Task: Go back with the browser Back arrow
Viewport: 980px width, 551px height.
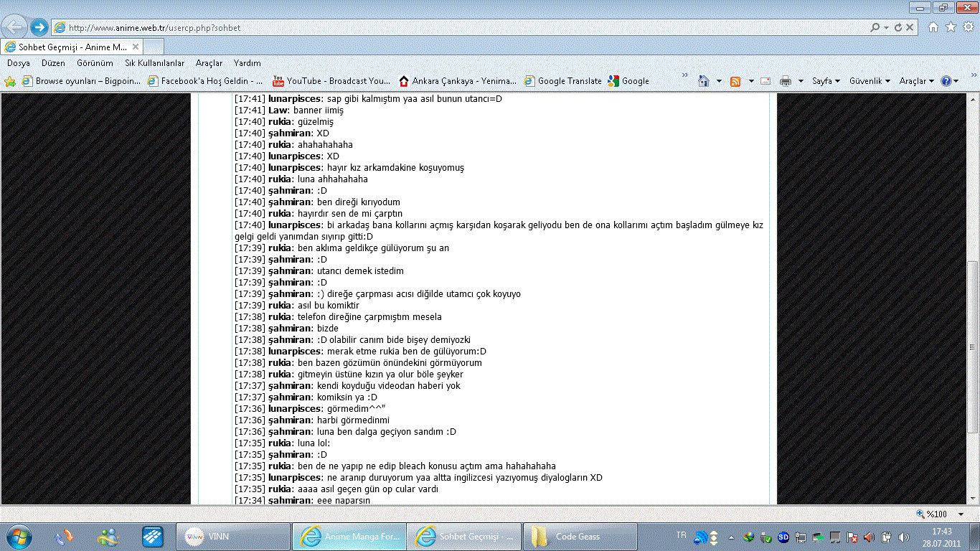Action: pos(15,27)
